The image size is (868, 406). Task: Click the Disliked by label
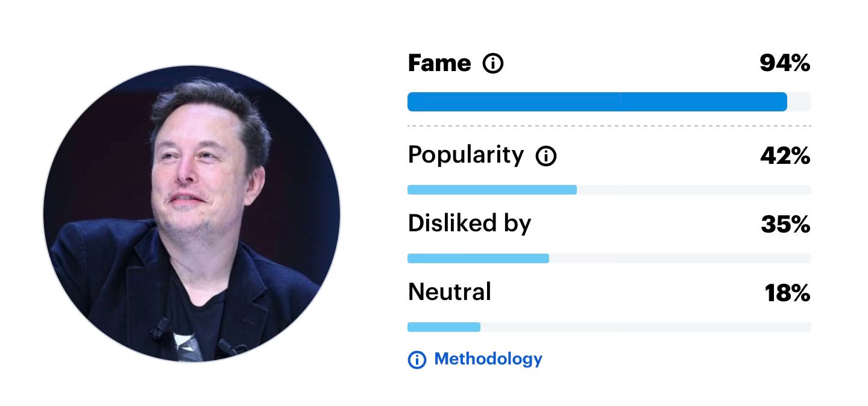(469, 223)
